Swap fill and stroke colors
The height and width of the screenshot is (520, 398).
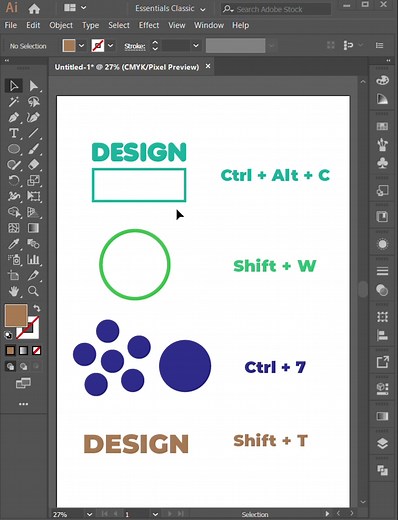point(37,308)
